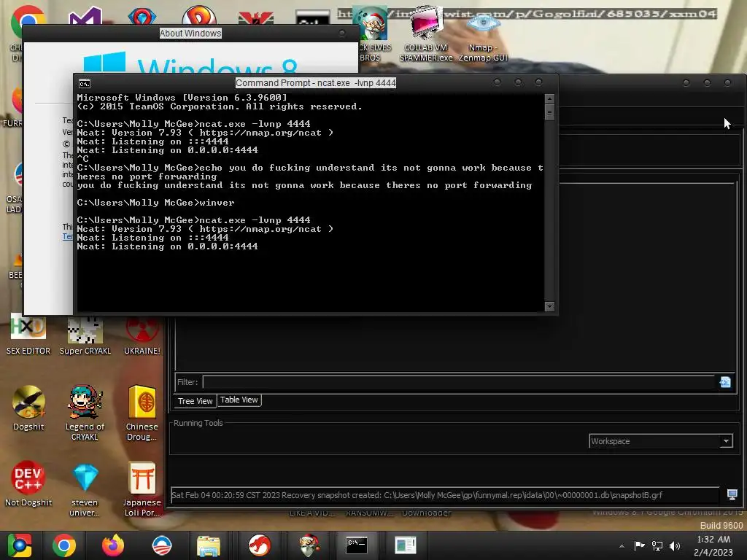
Task: Click the Command Prompt scrollbar down arrow
Action: click(549, 306)
